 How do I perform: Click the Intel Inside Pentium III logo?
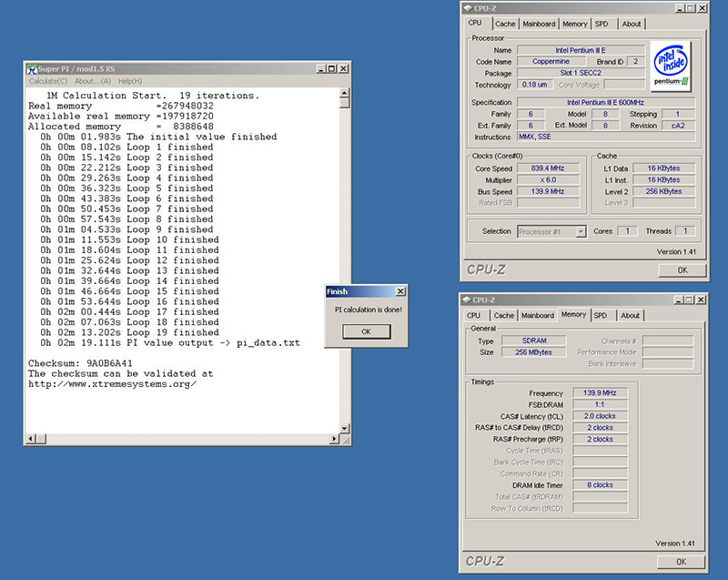(x=671, y=66)
